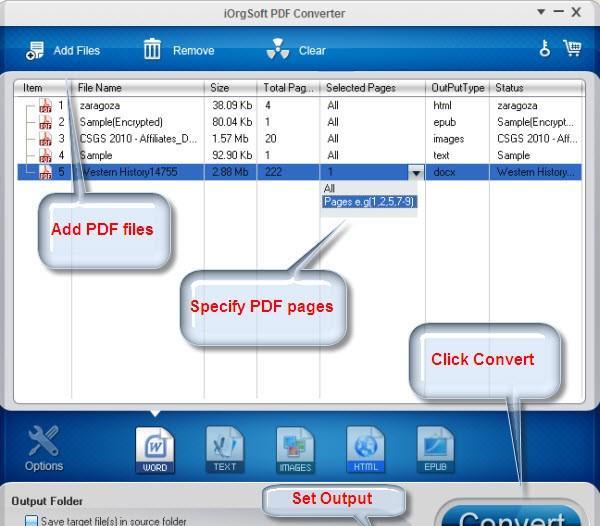Select TEXT output format icon
Screen dimensions: 600x526
225,450
